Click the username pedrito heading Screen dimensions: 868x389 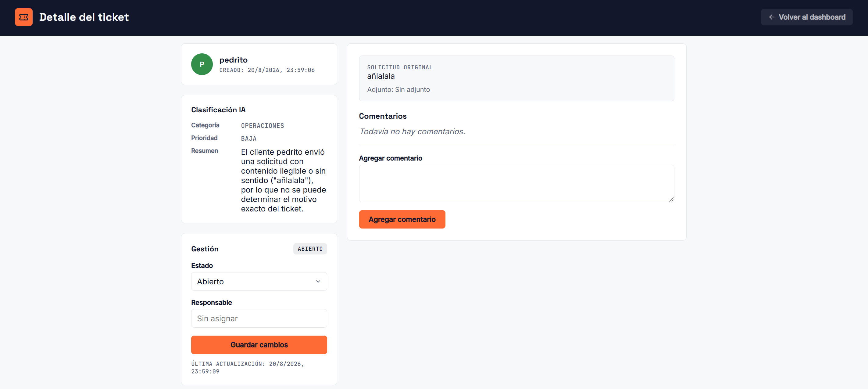coord(233,60)
